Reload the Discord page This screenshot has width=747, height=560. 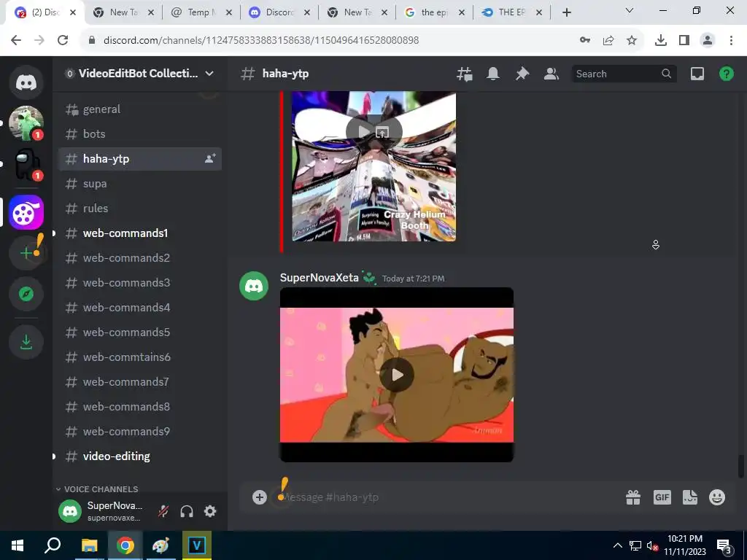click(x=63, y=41)
